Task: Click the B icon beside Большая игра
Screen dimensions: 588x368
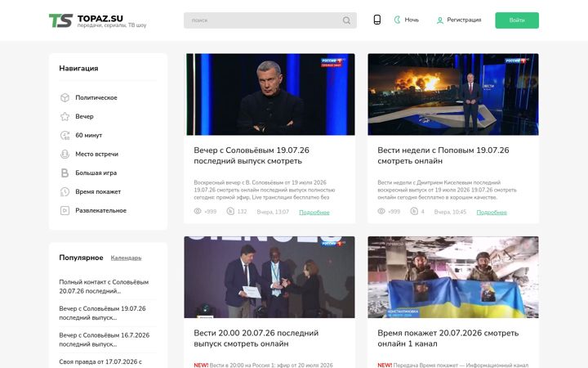Action: 65,173
